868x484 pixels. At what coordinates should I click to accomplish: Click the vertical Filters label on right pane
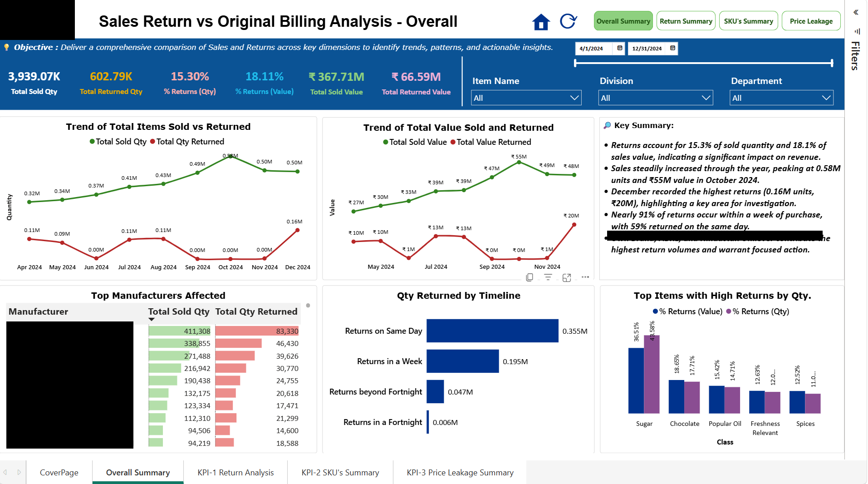[x=855, y=56]
